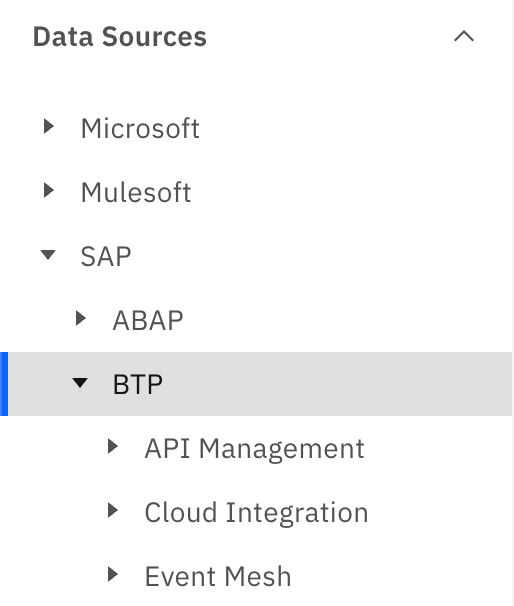Select the Event Mesh item
This screenshot has height=606, width=514.
pyautogui.click(x=218, y=577)
